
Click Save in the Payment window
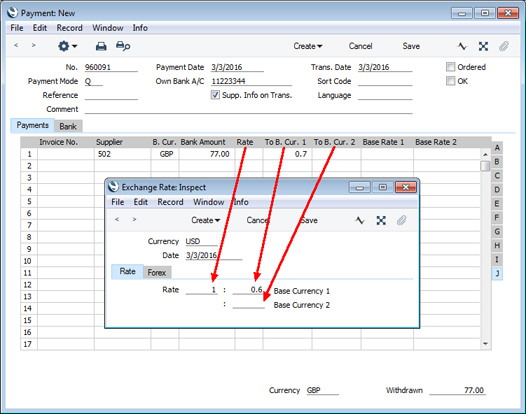[x=411, y=46]
